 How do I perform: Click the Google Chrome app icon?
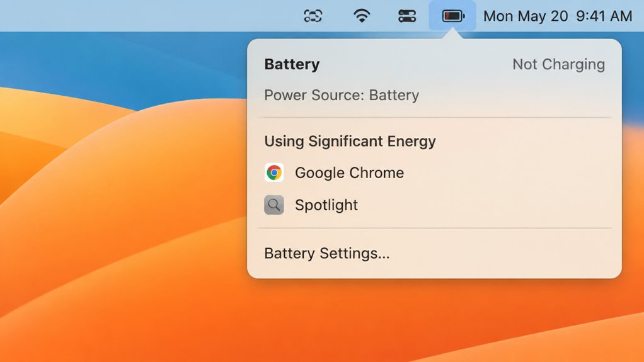click(274, 173)
